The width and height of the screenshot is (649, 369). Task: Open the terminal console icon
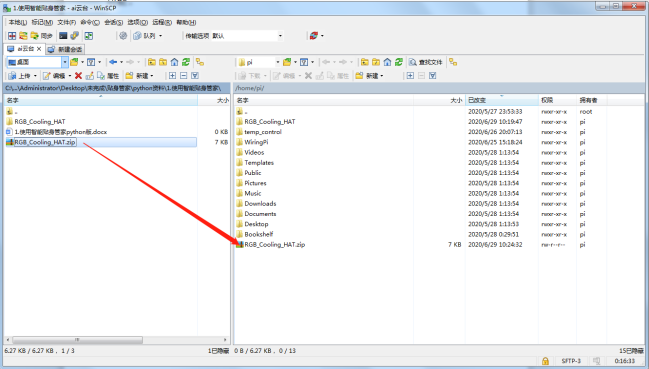(x=63, y=36)
